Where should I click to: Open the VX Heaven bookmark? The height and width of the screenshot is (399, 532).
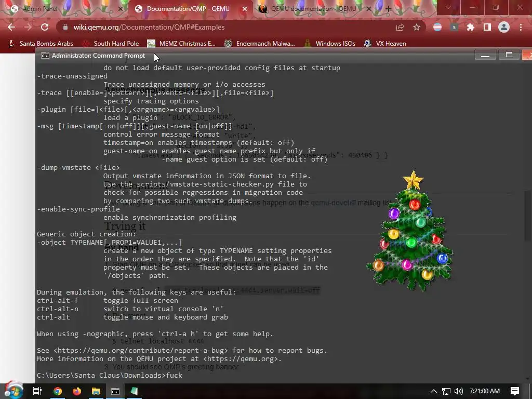tap(385, 44)
